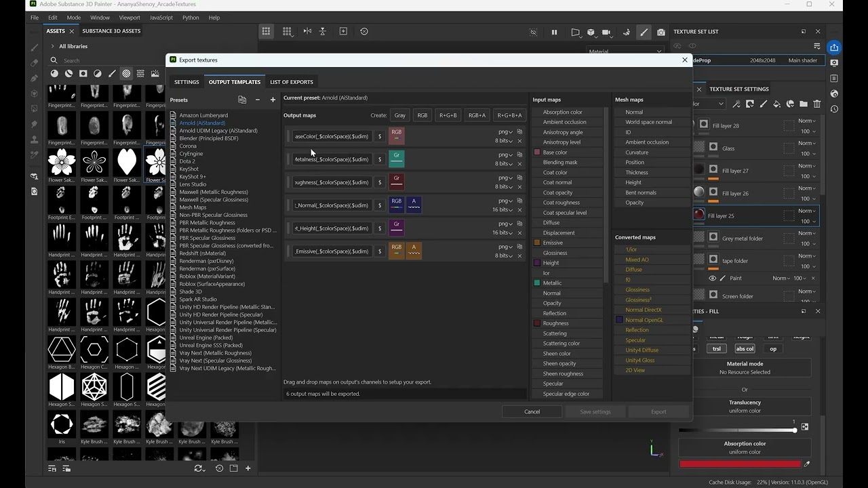The width and height of the screenshot is (868, 488).
Task: Open the Material viewport mode dropdown
Action: 625,52
